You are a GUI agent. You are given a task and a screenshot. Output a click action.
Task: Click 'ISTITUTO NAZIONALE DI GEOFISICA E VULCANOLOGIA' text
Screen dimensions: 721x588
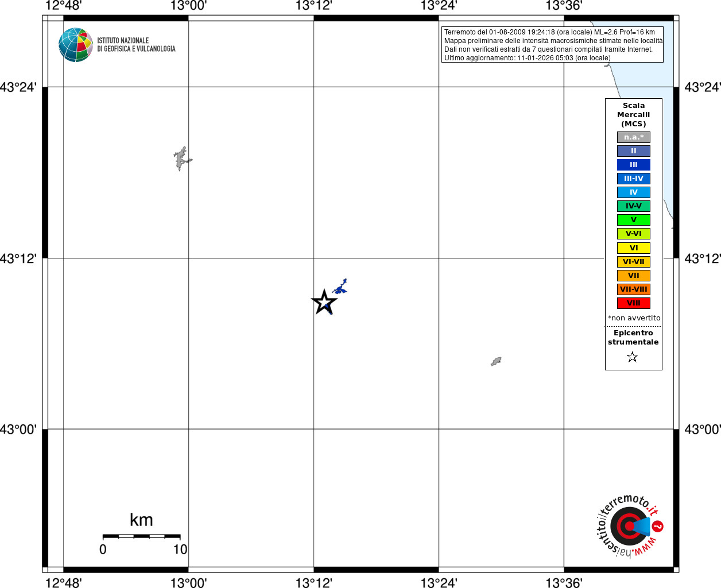[x=136, y=45]
